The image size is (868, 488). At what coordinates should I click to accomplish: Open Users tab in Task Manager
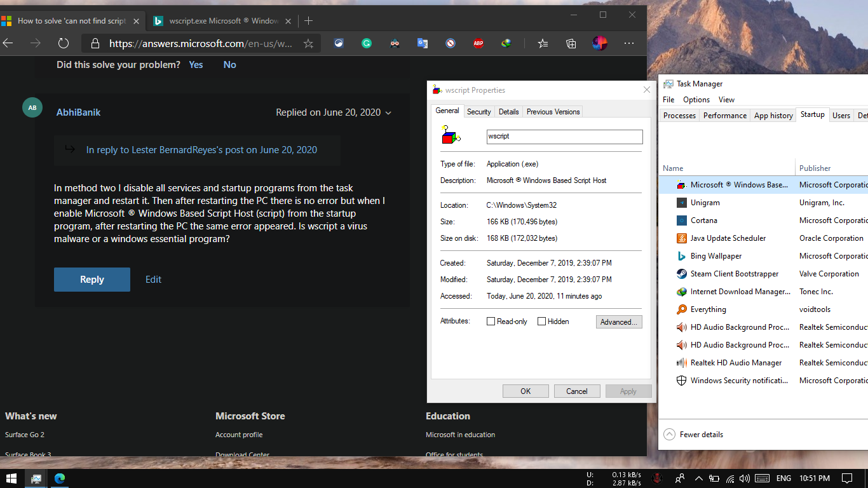click(841, 116)
